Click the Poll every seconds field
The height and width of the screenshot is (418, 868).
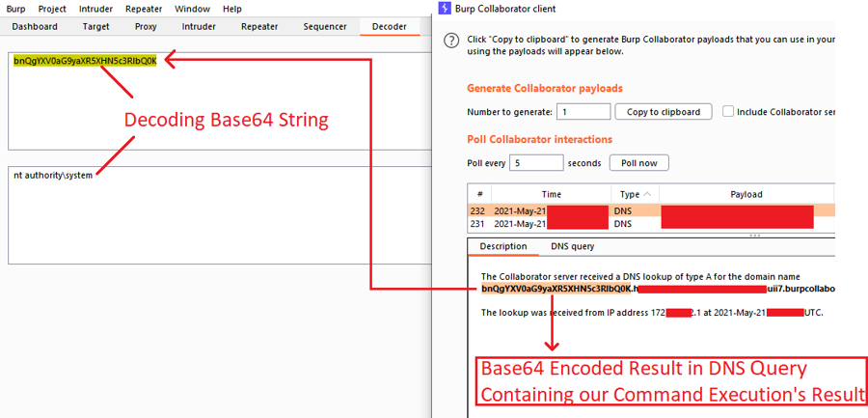tap(536, 163)
